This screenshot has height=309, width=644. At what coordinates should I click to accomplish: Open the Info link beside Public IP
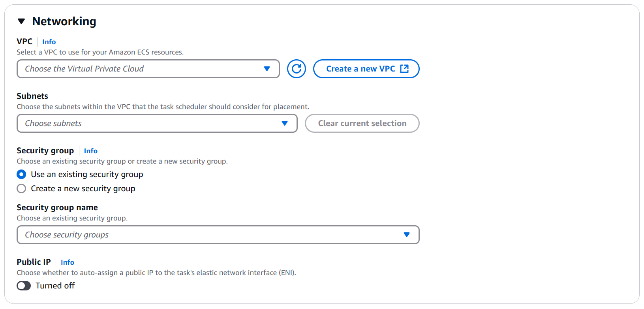[68, 262]
